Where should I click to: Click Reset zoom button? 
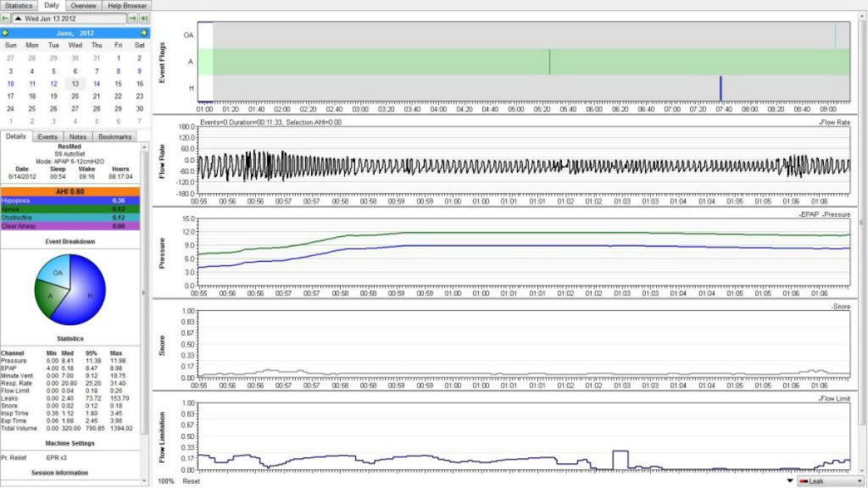pyautogui.click(x=192, y=480)
